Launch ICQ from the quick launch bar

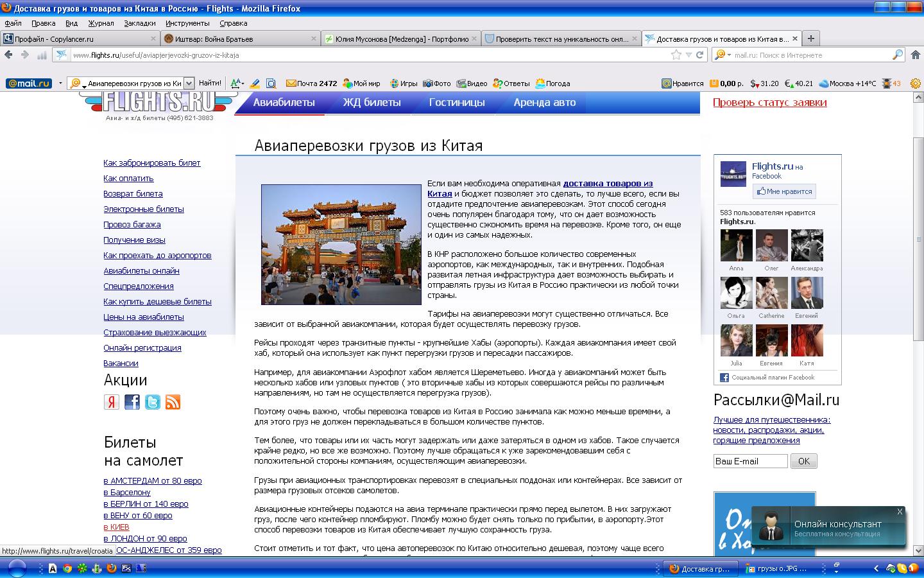pyautogui.click(x=82, y=568)
